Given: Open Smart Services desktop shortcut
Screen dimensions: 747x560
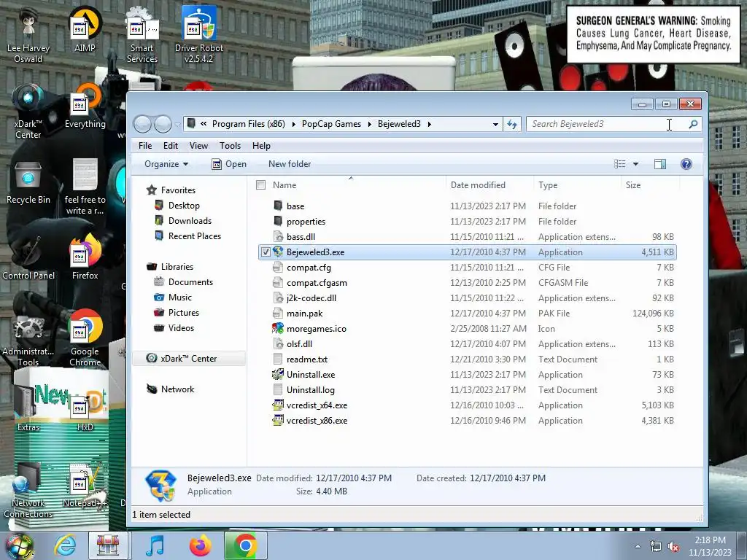Looking at the screenshot, I should (x=142, y=34).
